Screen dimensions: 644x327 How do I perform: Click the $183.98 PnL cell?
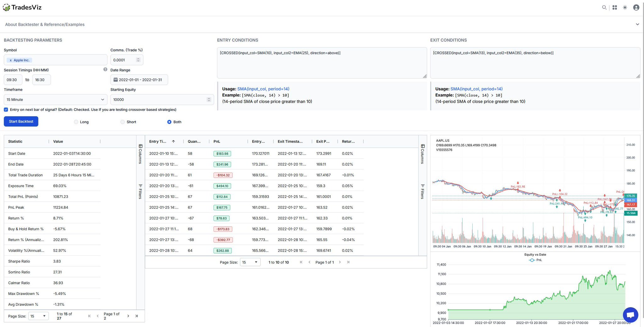pos(222,154)
